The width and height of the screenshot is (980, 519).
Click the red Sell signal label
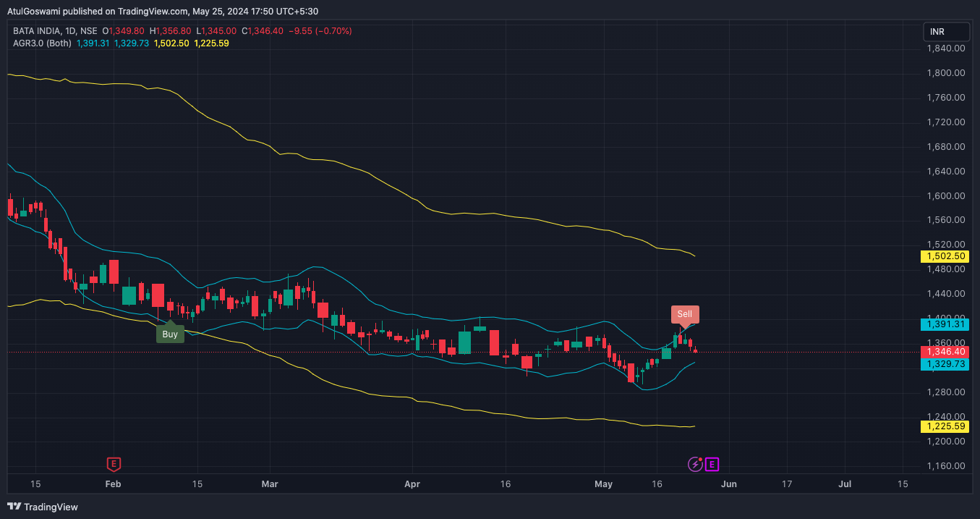[685, 316]
